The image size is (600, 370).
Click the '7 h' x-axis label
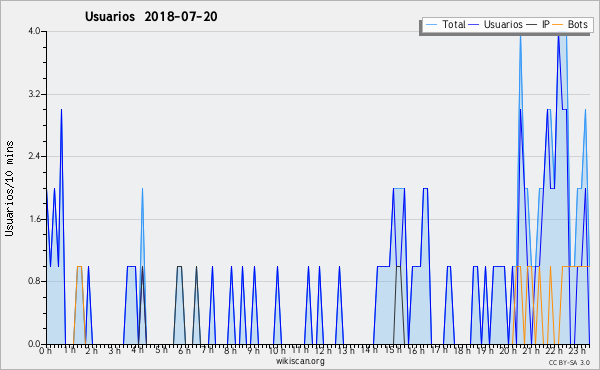point(208,350)
